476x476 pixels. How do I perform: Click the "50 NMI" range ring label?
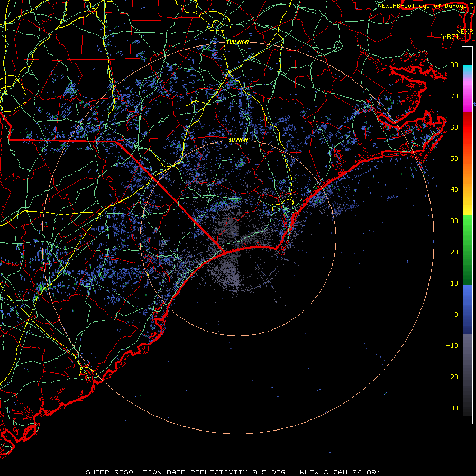[x=239, y=140]
